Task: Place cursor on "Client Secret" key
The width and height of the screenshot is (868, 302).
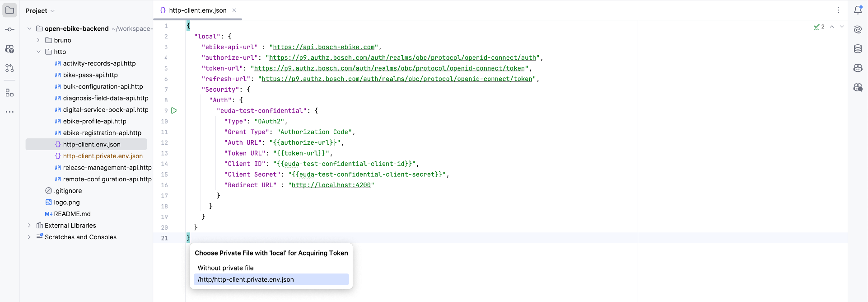Action: pyautogui.click(x=252, y=175)
